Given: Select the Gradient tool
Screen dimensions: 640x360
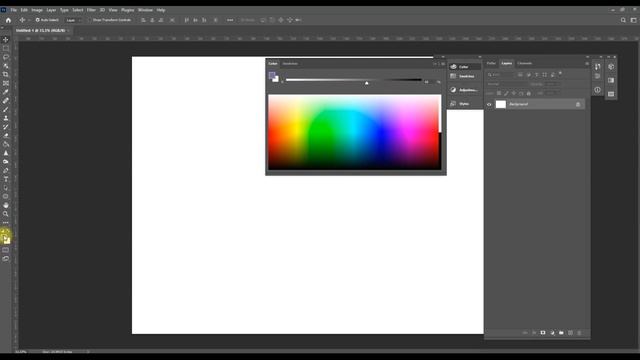Looking at the screenshot, I should click(6, 144).
